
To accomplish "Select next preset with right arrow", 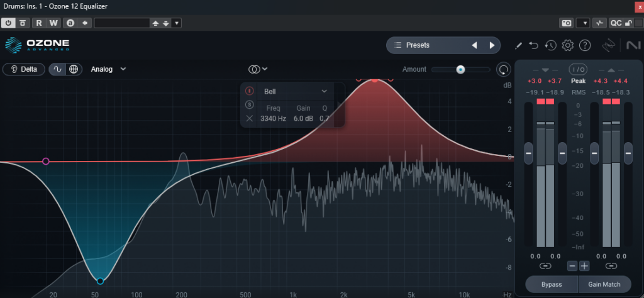I will click(x=492, y=45).
